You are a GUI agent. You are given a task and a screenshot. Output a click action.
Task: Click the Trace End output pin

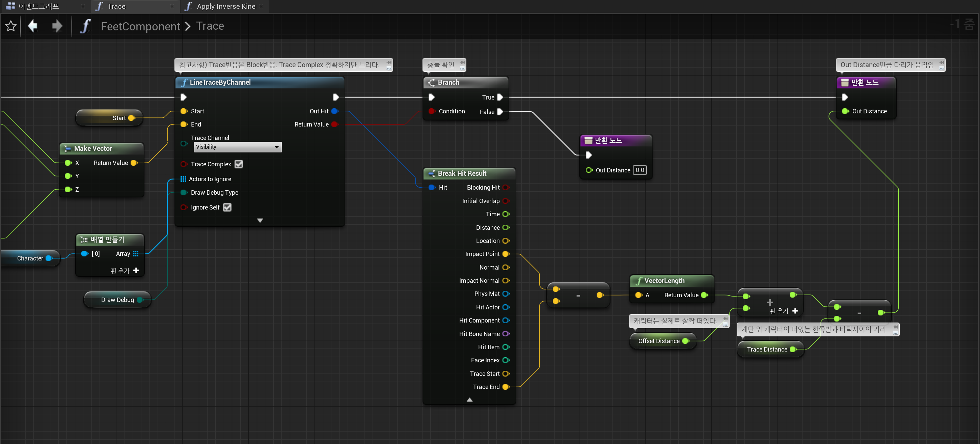(x=506, y=387)
